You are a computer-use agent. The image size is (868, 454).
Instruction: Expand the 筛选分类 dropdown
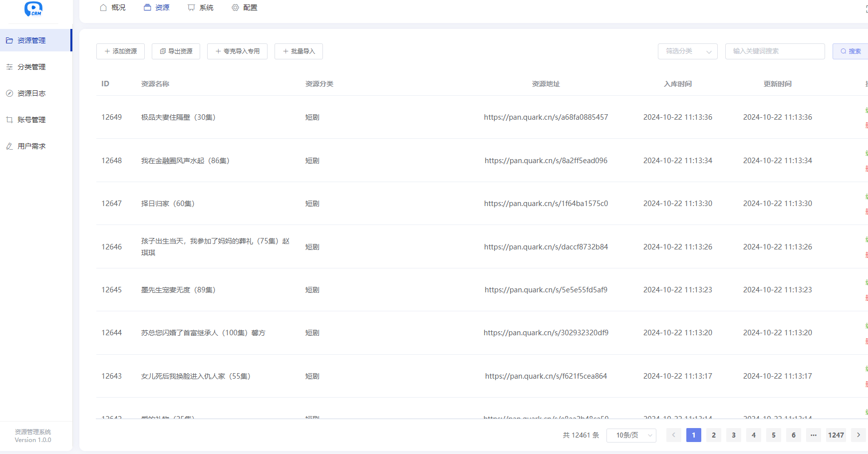tap(687, 51)
